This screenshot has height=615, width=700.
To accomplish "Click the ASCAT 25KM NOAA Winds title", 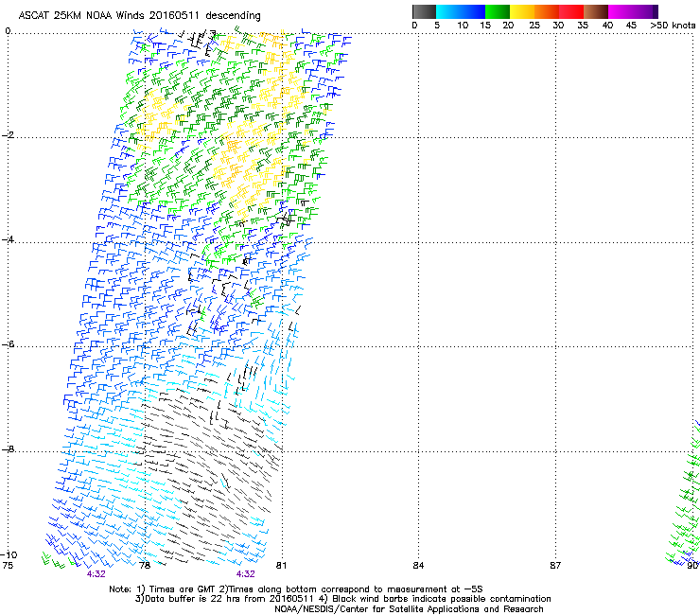I will [x=139, y=16].
